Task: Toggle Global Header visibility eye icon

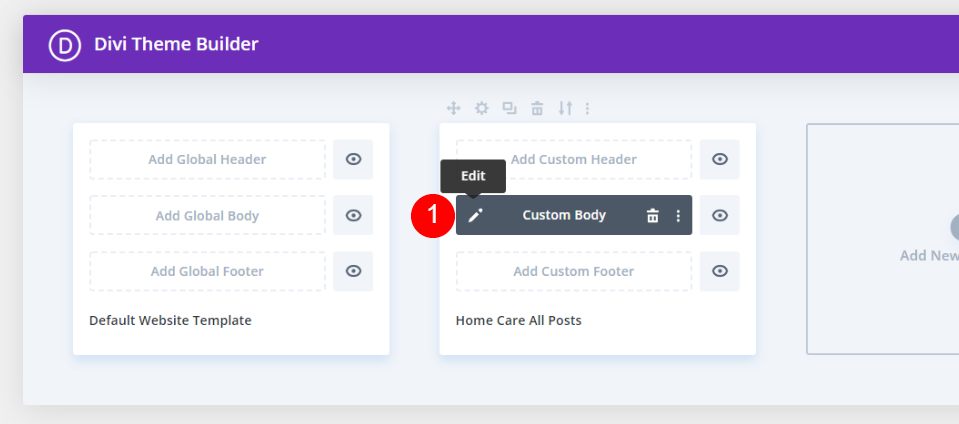Action: tap(353, 159)
